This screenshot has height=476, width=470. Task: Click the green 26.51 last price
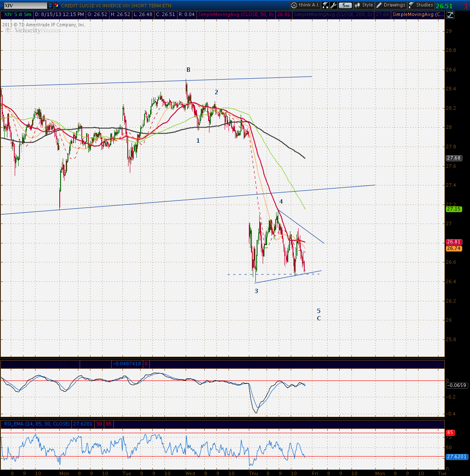pos(444,6)
